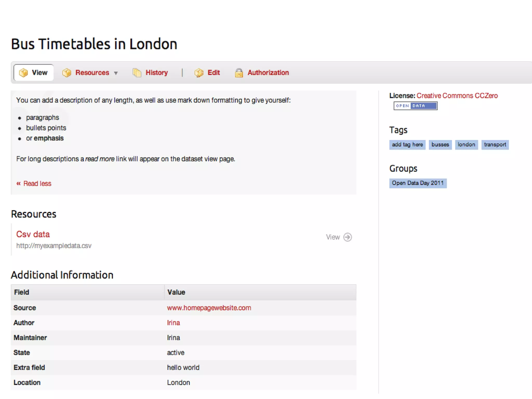Follow the www.homepagewebsite.com source link
The height and width of the screenshot is (399, 532).
pos(209,308)
